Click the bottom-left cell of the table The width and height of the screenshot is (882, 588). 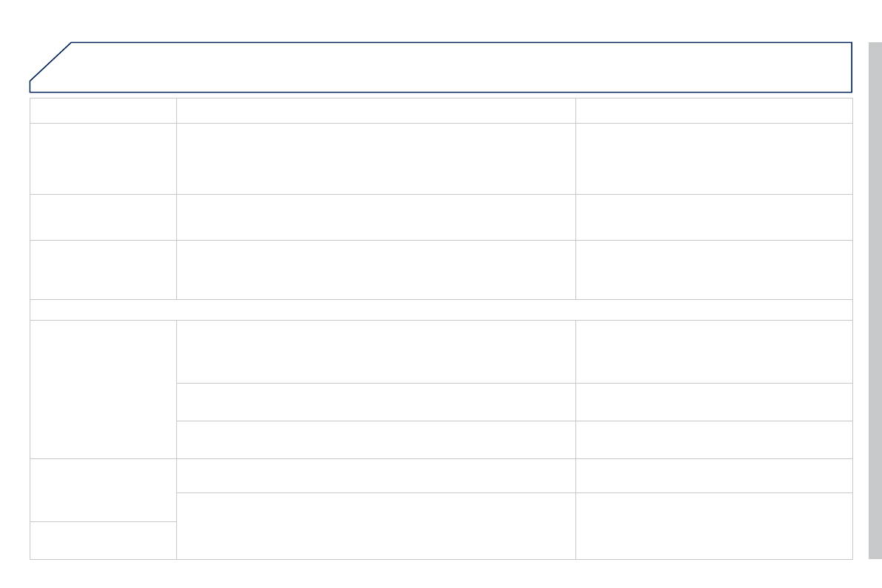pyautogui.click(x=103, y=540)
